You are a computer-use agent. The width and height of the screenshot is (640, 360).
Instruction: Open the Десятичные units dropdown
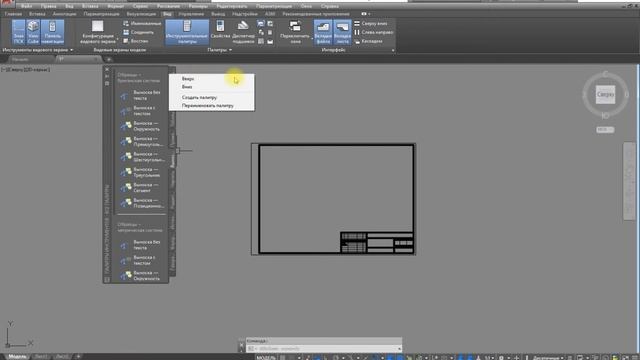point(548,357)
